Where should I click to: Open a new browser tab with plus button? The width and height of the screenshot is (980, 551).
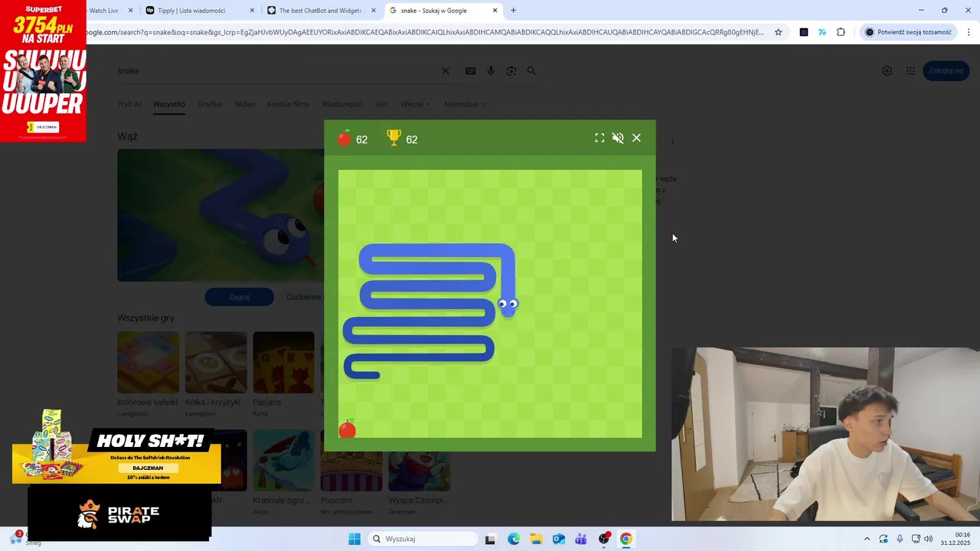[513, 11]
